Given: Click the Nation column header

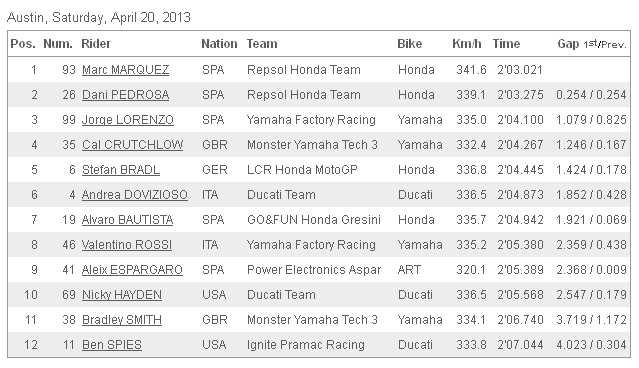Looking at the screenshot, I should (219, 44).
